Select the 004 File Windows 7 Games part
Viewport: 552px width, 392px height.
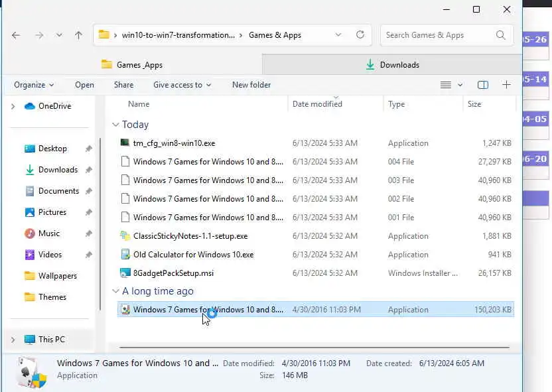(315, 162)
